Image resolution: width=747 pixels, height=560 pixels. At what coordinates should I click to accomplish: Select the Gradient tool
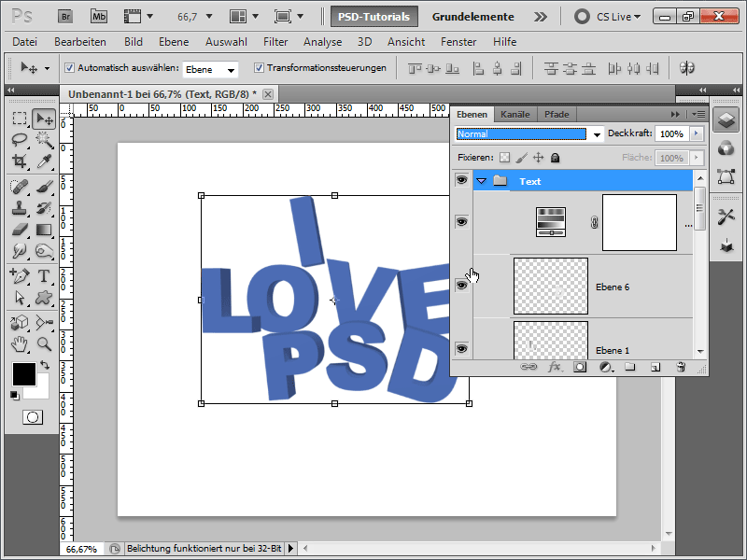(x=44, y=230)
